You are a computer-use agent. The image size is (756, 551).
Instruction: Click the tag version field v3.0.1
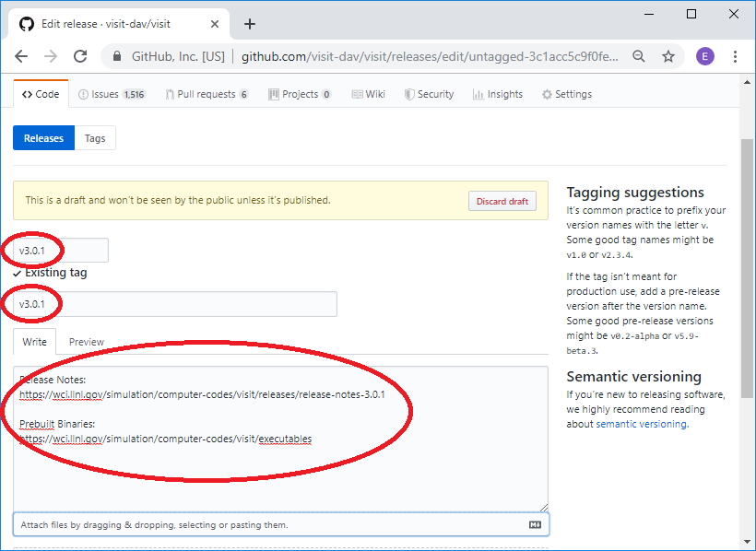[61, 251]
